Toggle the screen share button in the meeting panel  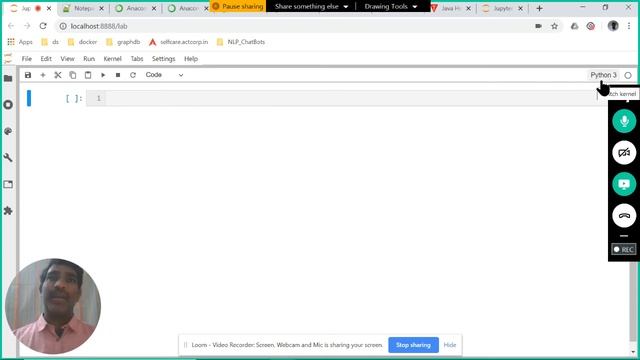pos(624,184)
